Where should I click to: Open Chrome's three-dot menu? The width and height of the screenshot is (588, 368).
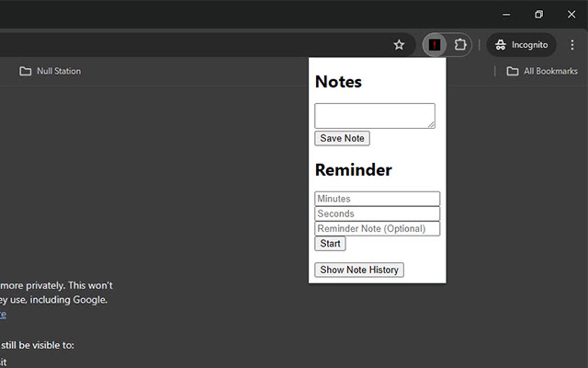572,44
